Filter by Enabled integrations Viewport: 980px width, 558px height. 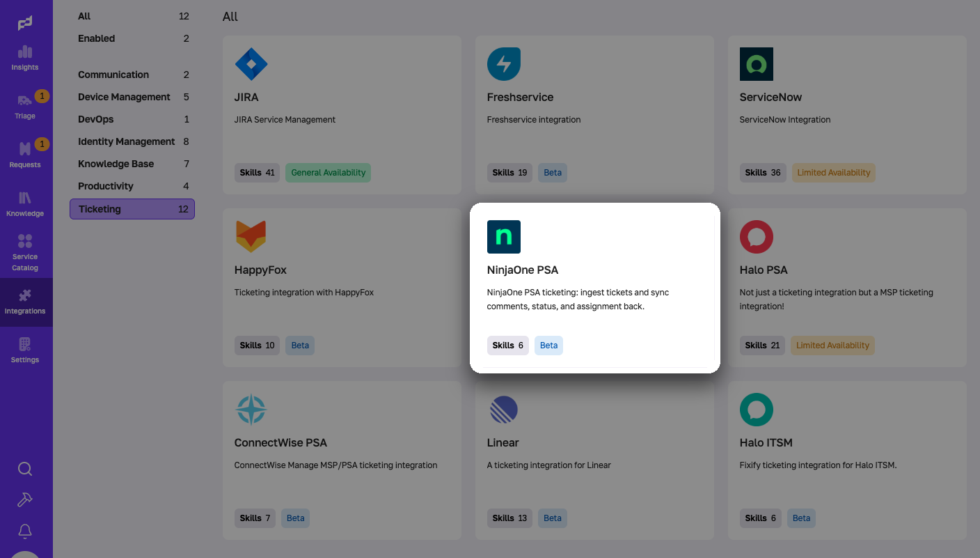tap(132, 38)
